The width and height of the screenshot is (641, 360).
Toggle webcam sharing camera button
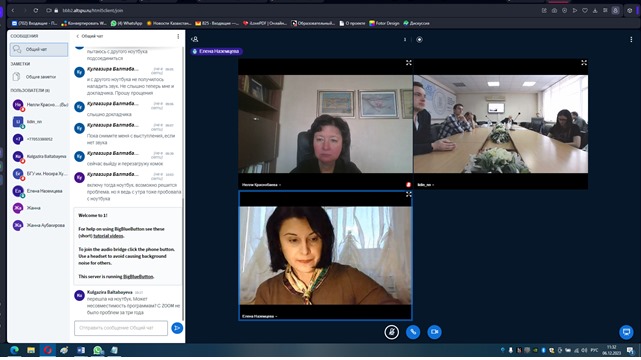click(x=434, y=332)
